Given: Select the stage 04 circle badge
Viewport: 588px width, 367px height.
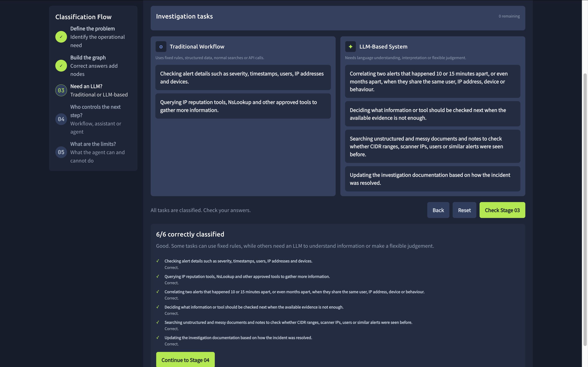Looking at the screenshot, I should 61,119.
